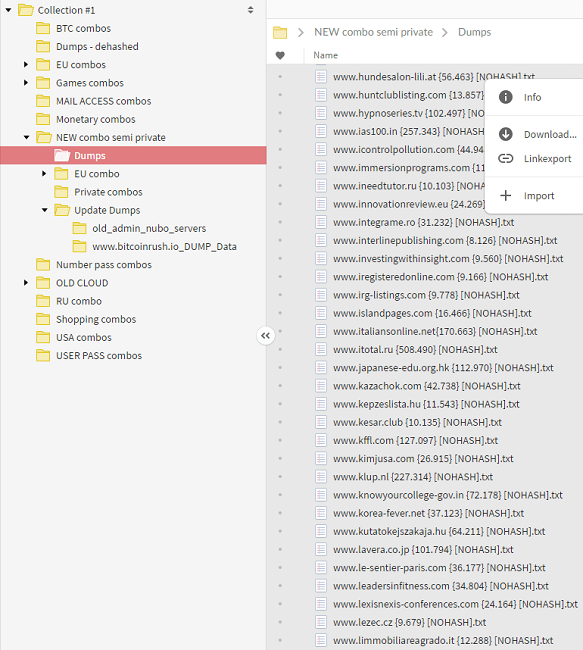Click the Import plus icon
Viewport: 583px width, 650px height.
(505, 196)
